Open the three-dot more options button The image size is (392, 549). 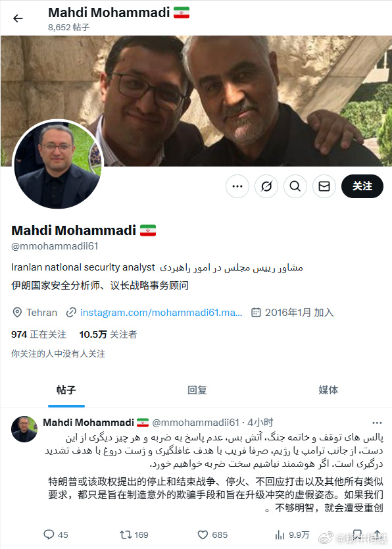[237, 186]
